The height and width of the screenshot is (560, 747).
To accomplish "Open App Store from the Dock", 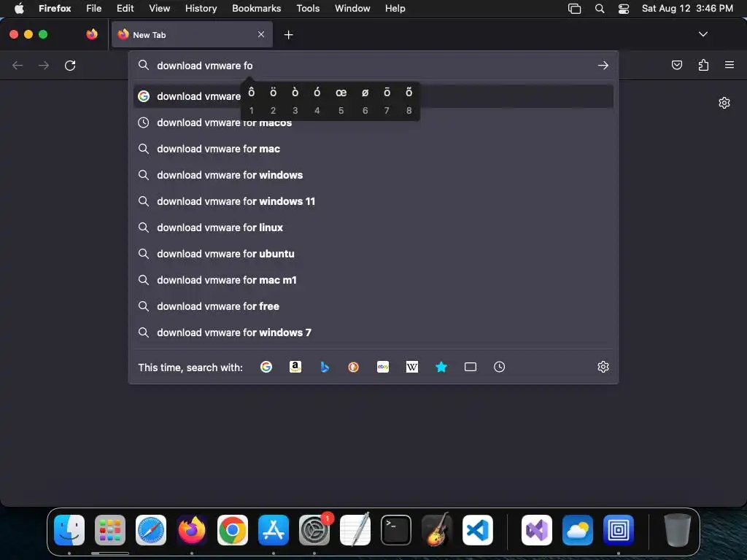I will click(x=274, y=530).
